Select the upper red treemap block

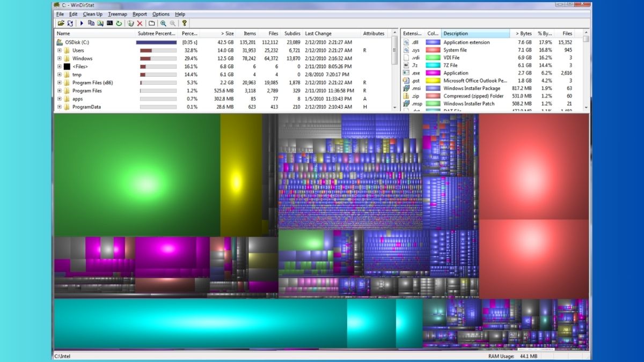click(x=534, y=166)
